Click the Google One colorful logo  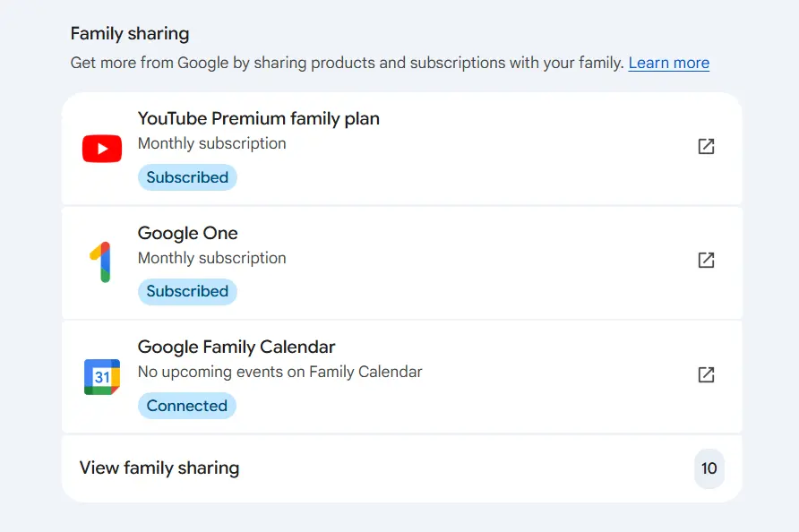click(101, 262)
